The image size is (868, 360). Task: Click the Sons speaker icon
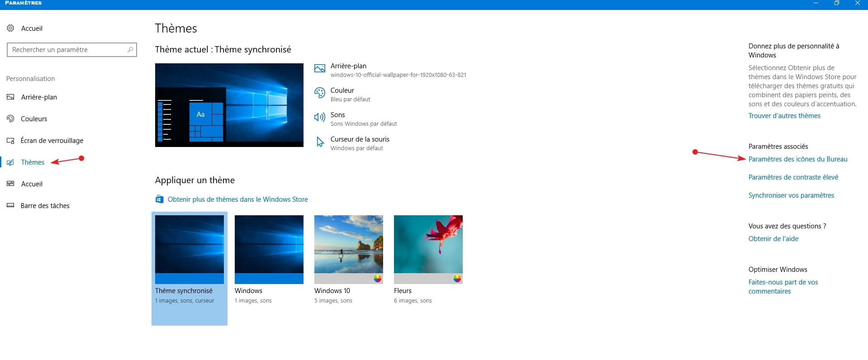(x=320, y=117)
